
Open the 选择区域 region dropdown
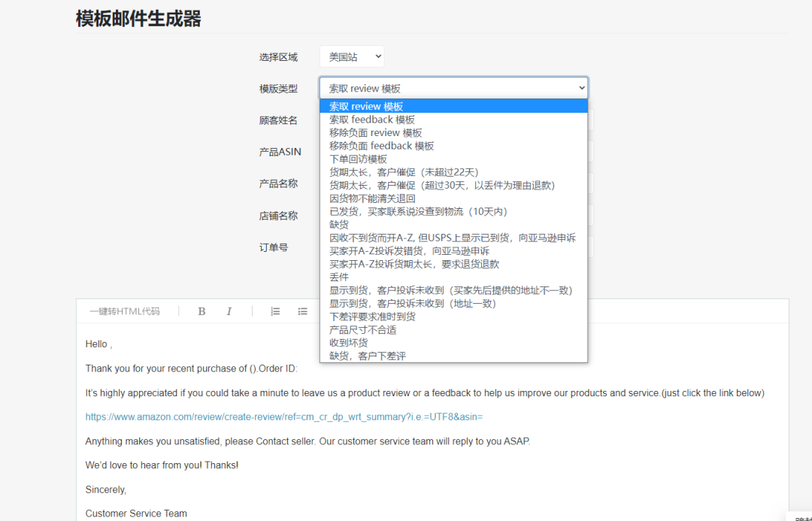click(352, 56)
